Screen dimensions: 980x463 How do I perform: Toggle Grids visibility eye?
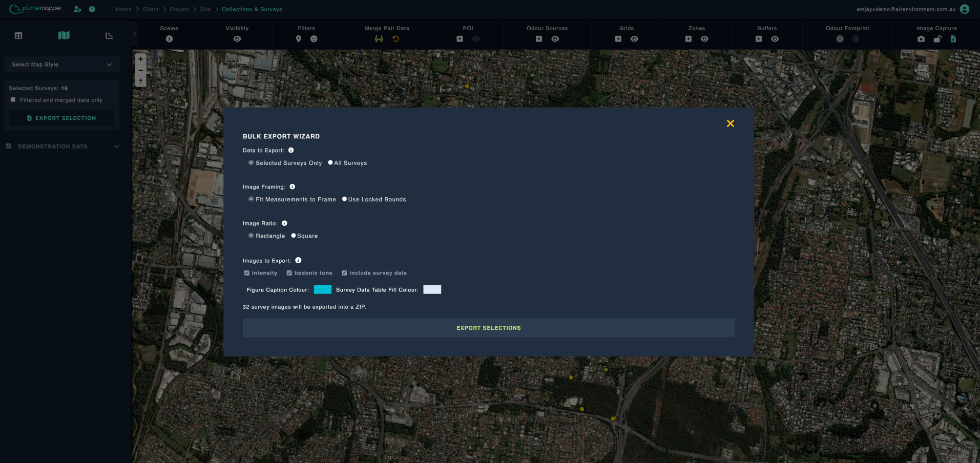pos(634,39)
